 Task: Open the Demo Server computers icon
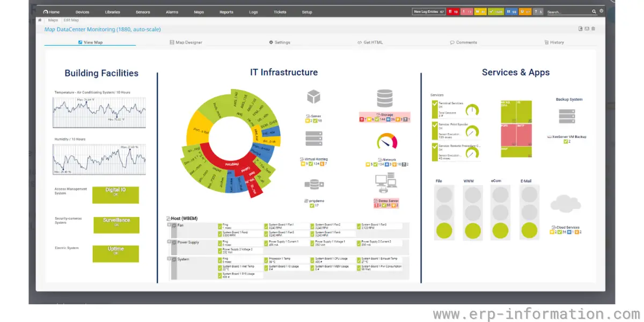click(385, 184)
